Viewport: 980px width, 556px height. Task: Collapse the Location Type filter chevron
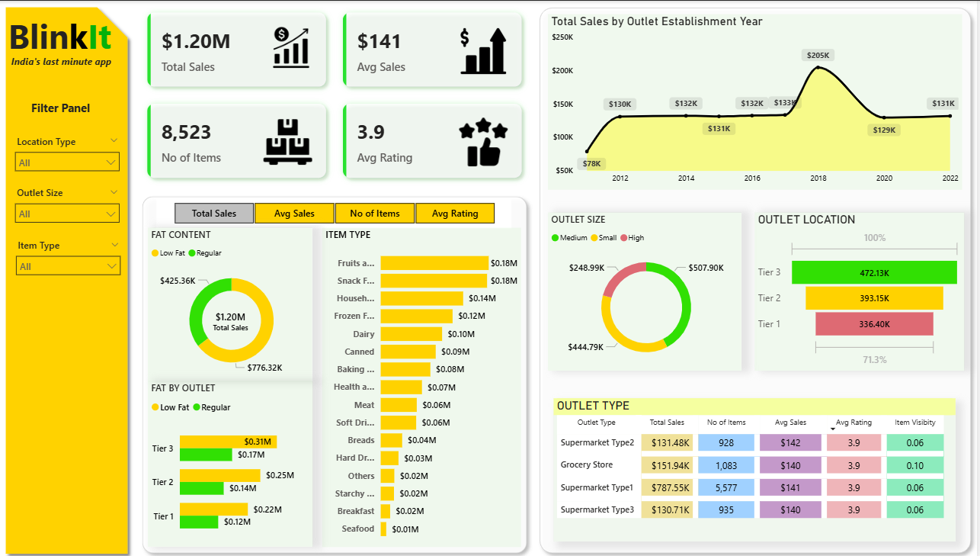point(114,141)
